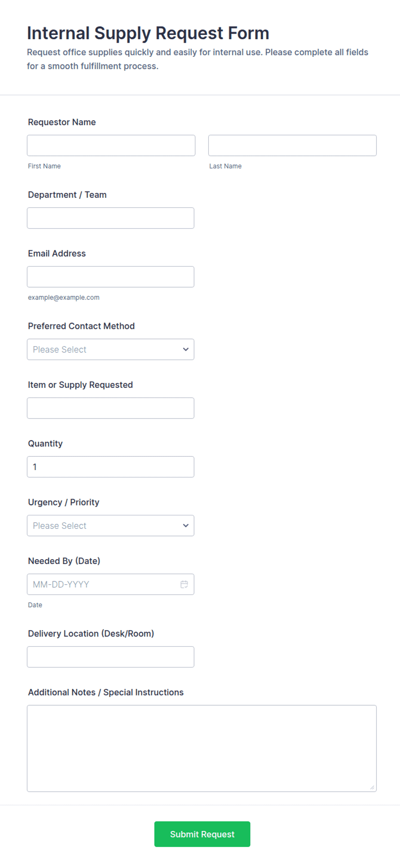Click the Internal Supply Request Form heading
This screenshot has height=868, width=400.
(148, 33)
